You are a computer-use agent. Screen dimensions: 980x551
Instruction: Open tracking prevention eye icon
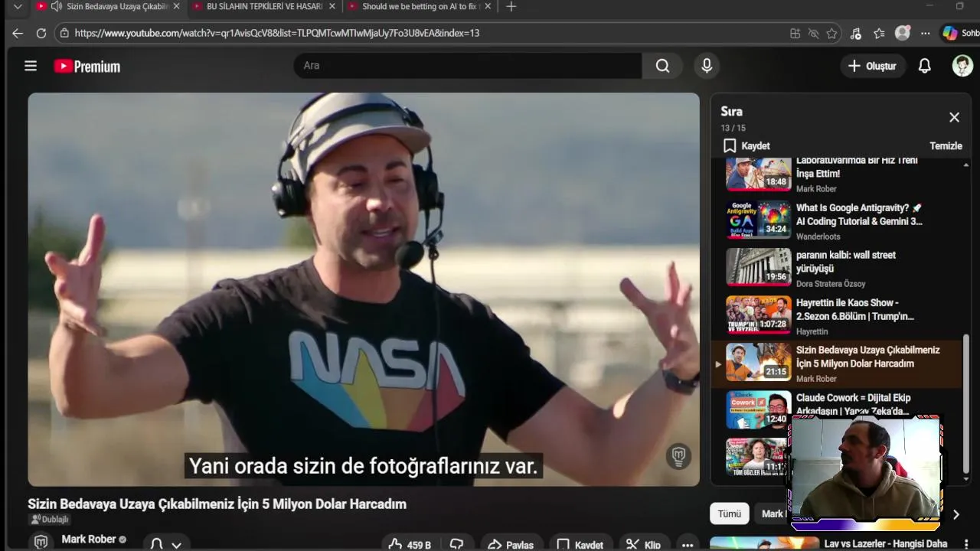[813, 33]
